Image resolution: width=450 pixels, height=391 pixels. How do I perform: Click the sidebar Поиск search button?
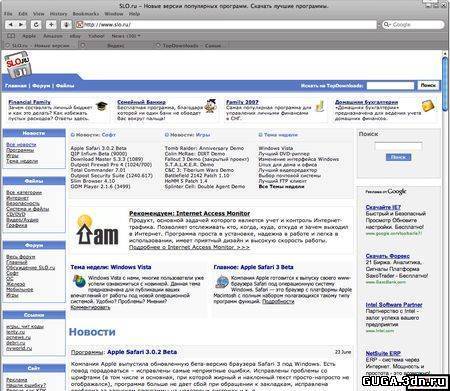tap(398, 157)
